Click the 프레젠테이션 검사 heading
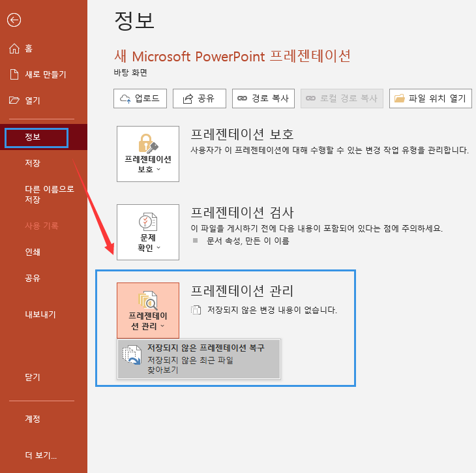The image size is (476, 473). click(x=243, y=212)
